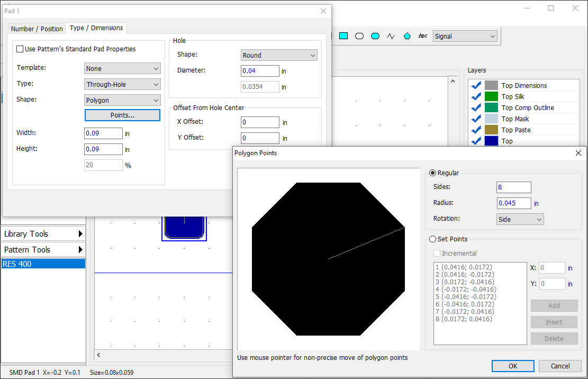Select the ABC text tool
Image resolution: width=588 pixels, height=379 pixels.
(x=423, y=36)
